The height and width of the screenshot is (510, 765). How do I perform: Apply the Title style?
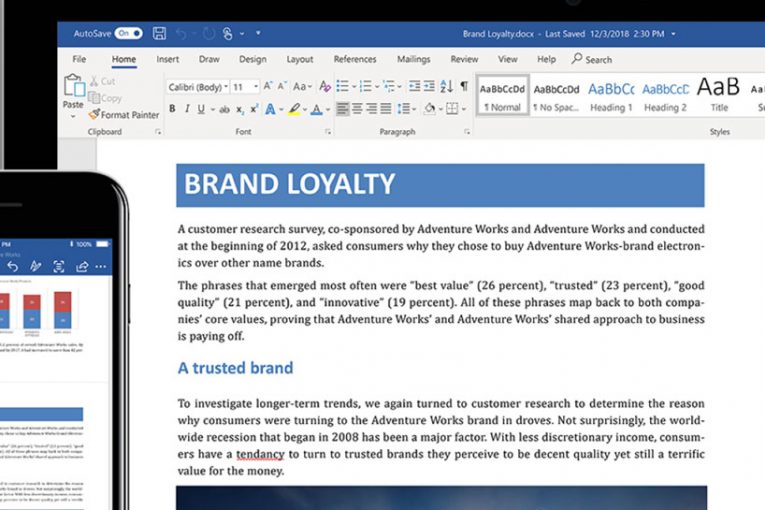[x=719, y=95]
